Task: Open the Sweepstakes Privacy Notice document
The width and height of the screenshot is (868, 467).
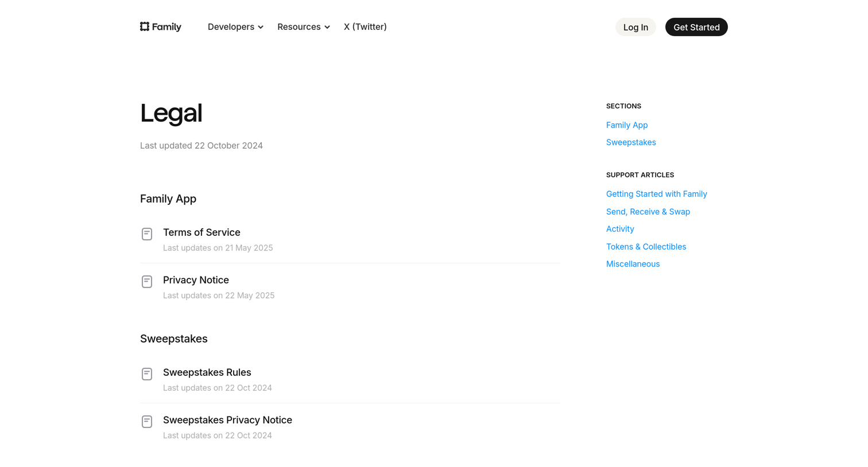Action: click(x=227, y=420)
